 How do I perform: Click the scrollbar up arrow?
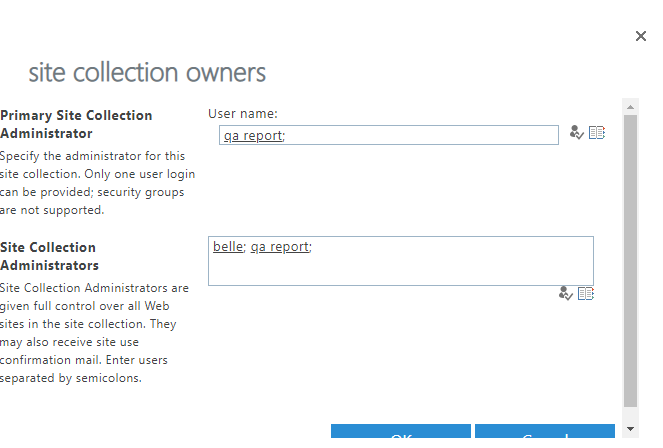(629, 105)
